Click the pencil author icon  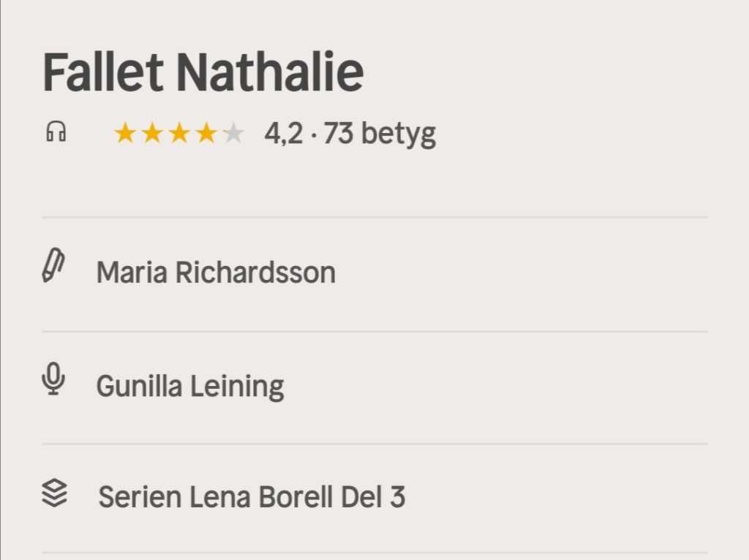(53, 266)
